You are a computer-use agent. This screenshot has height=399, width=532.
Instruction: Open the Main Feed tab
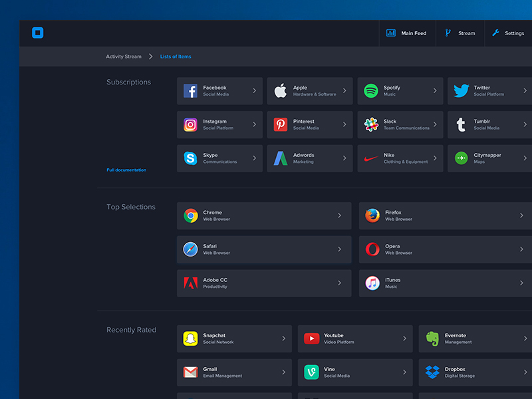(x=407, y=33)
